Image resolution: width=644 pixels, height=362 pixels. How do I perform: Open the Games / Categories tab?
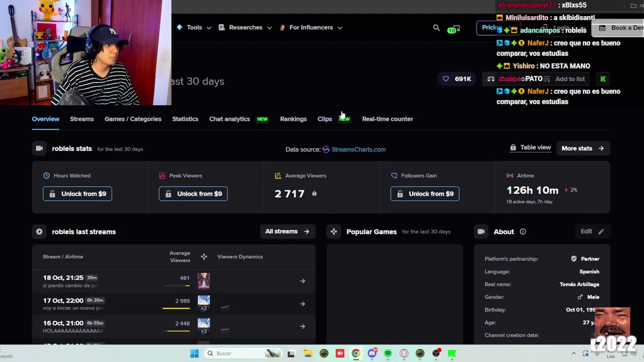[x=133, y=119]
